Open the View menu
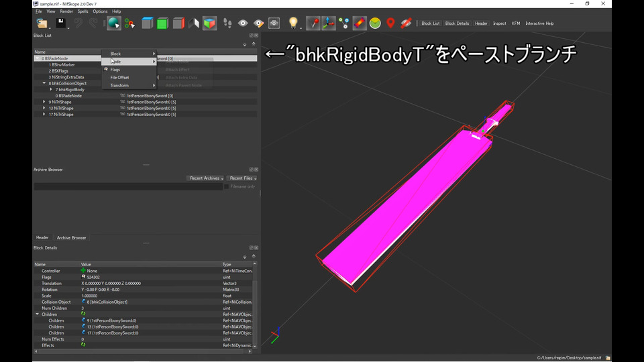This screenshot has width=644, height=362. pos(51,11)
